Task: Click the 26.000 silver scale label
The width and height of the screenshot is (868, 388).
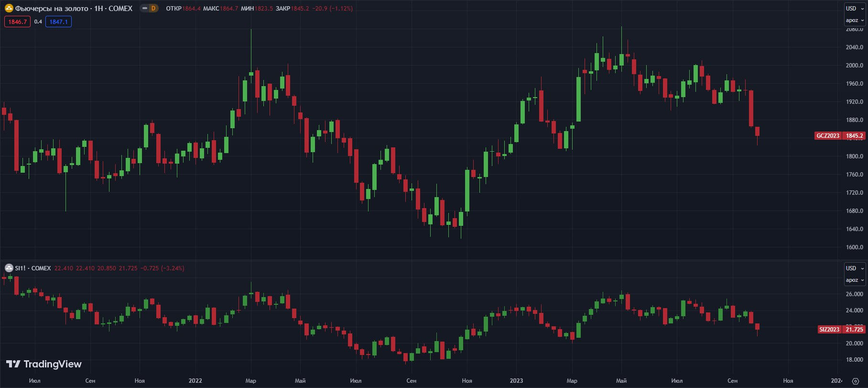Action: tap(855, 294)
